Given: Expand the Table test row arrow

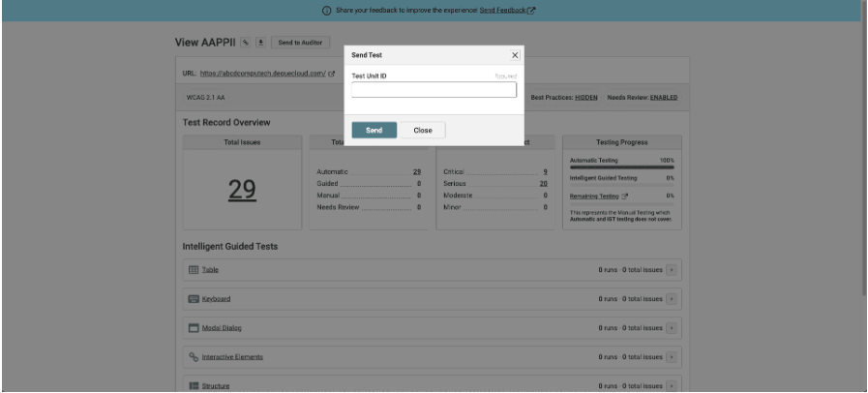Looking at the screenshot, I should coord(673,270).
